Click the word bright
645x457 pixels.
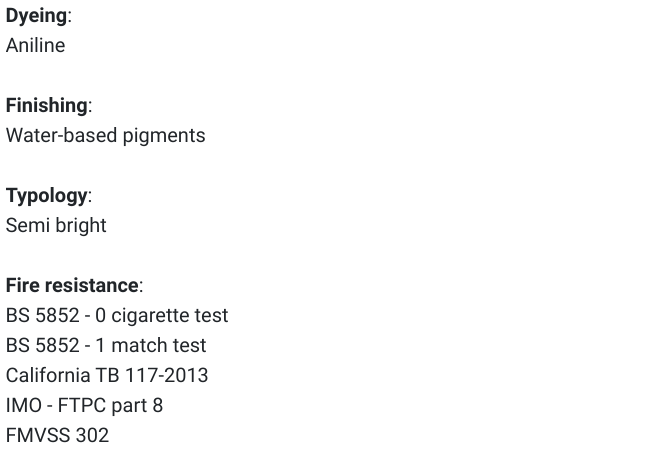click(81, 225)
